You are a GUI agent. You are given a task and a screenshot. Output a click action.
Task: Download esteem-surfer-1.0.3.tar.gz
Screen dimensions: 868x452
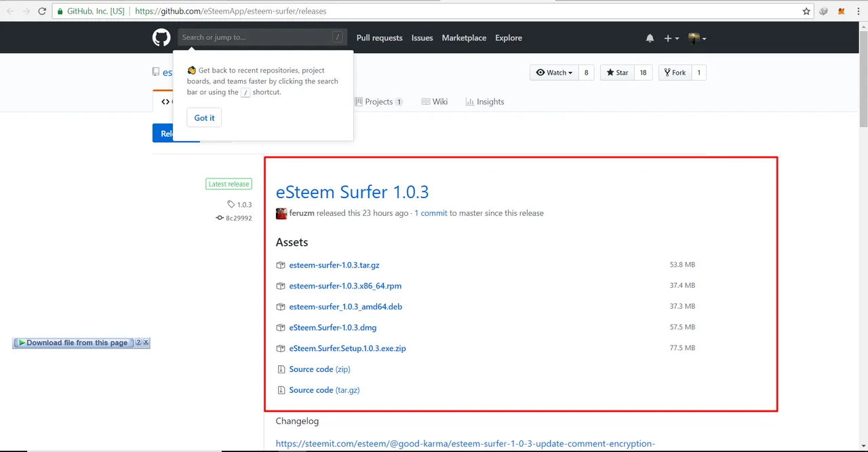pyautogui.click(x=334, y=265)
